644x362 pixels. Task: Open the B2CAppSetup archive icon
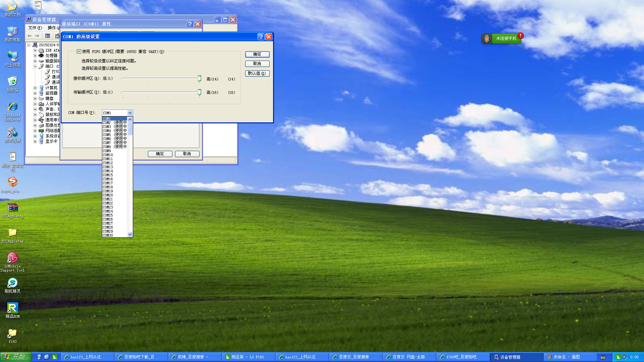(x=12, y=210)
